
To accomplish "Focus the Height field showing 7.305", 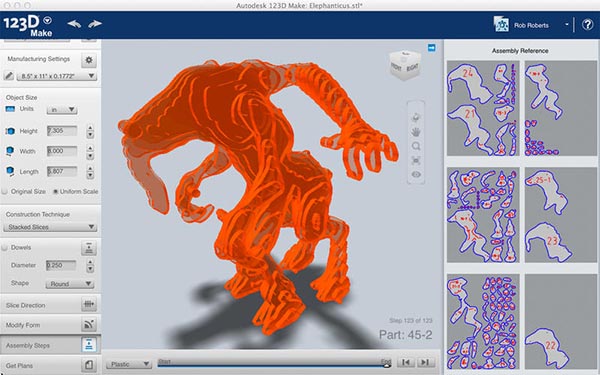I will point(62,131).
